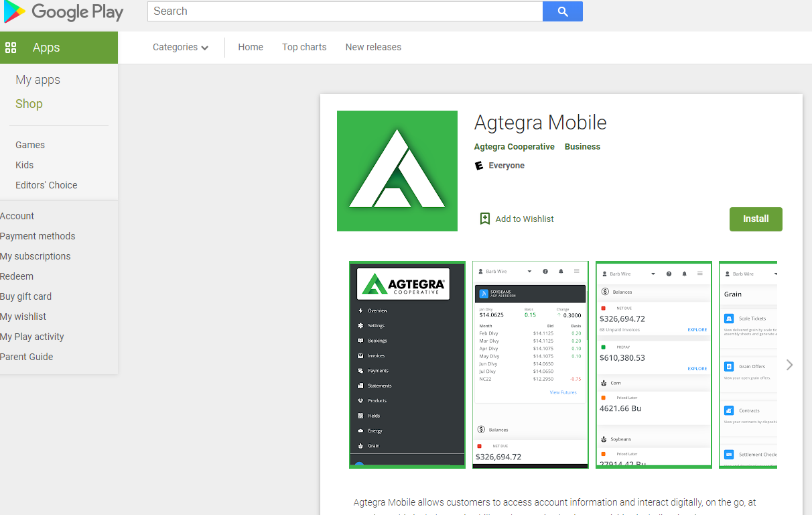Open the Balances screenshot thumbnail

click(654, 365)
